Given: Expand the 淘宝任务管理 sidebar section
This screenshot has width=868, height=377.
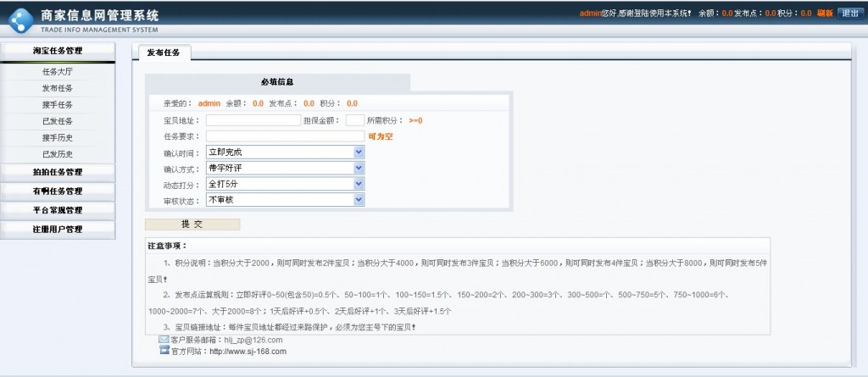Looking at the screenshot, I should coord(58,51).
